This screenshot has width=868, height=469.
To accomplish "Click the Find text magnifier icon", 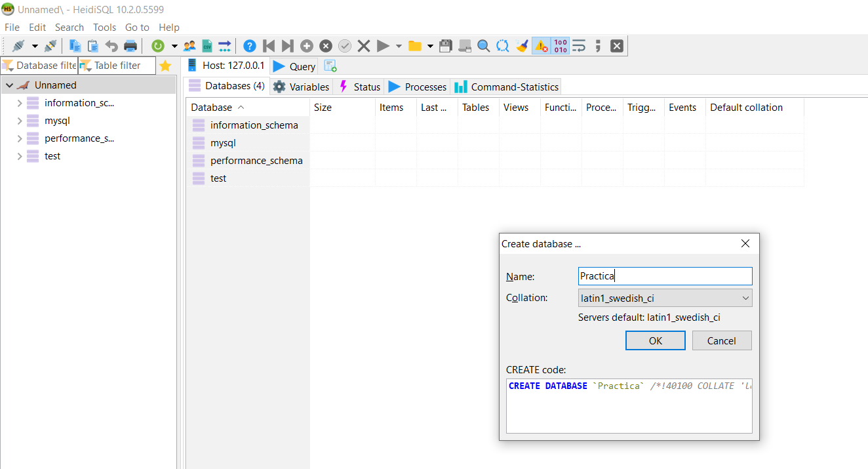I will pos(484,46).
